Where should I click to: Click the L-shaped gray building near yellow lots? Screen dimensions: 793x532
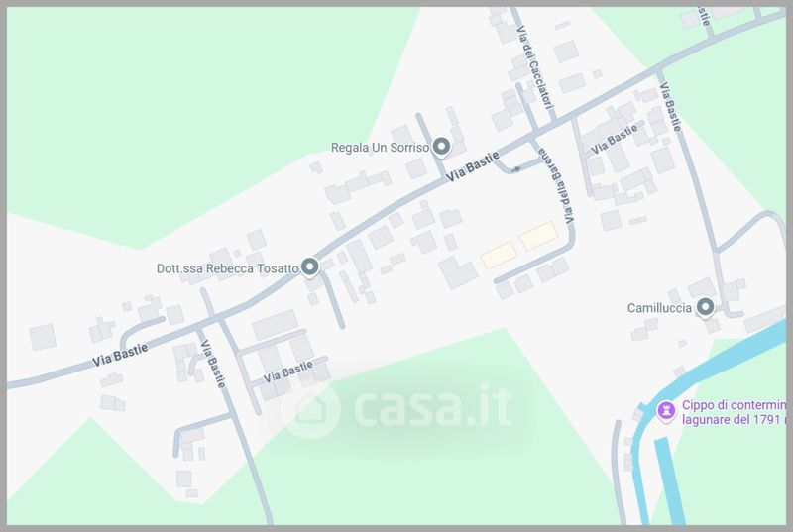[457, 272]
